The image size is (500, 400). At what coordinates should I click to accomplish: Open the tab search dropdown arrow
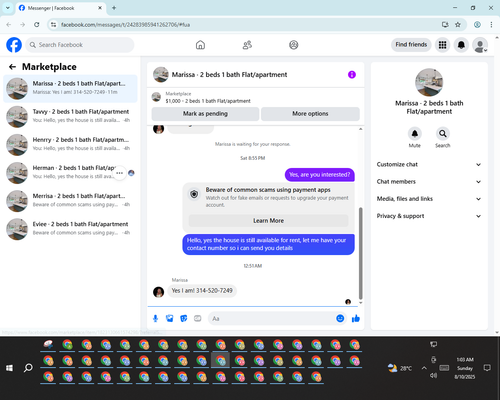tap(8, 8)
